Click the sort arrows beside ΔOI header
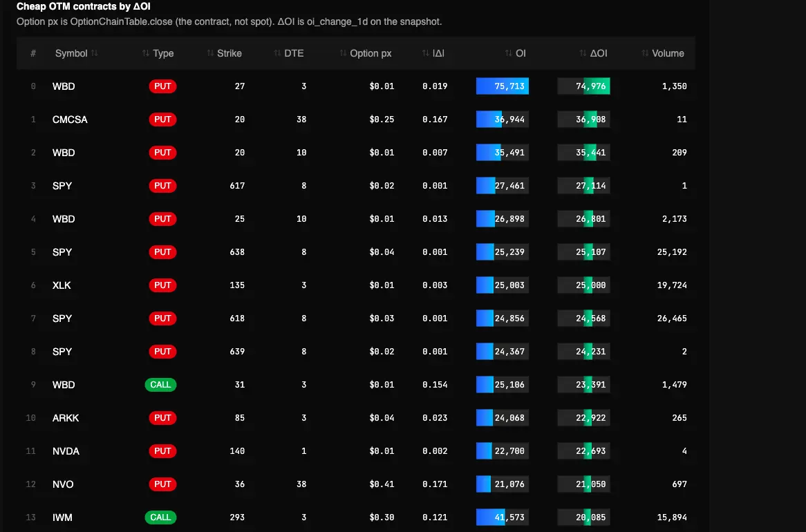This screenshot has width=806, height=532. tap(583, 53)
